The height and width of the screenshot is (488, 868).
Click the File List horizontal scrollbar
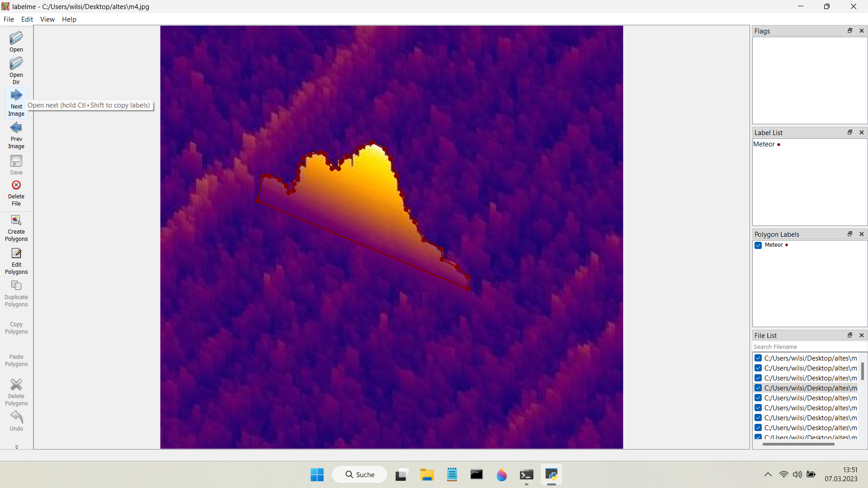coord(798,444)
